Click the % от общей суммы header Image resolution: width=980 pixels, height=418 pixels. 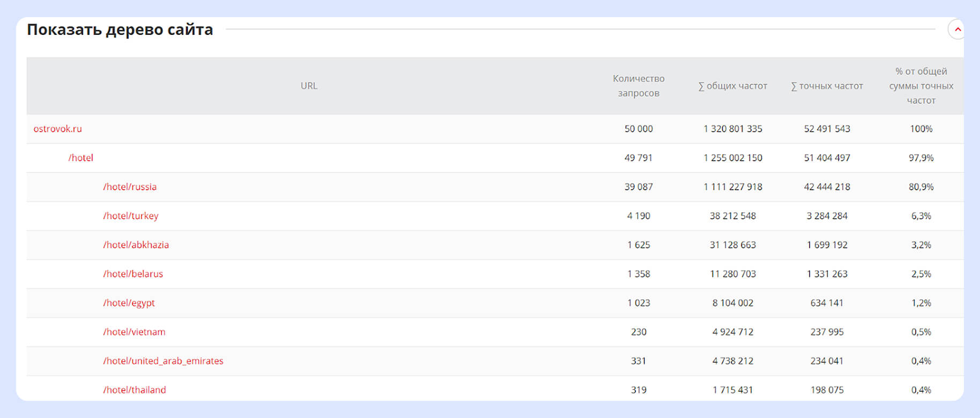click(921, 86)
